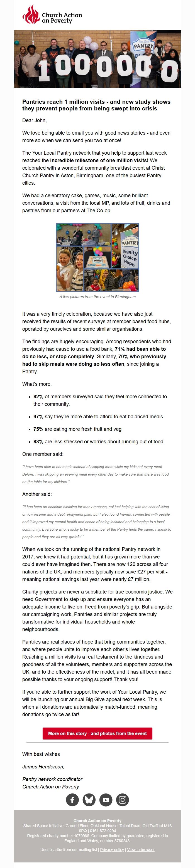Click 'More on this story' red button
The height and width of the screenshot is (868, 195).
click(97, 733)
